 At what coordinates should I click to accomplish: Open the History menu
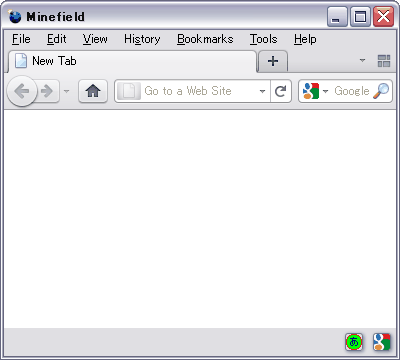click(x=142, y=39)
